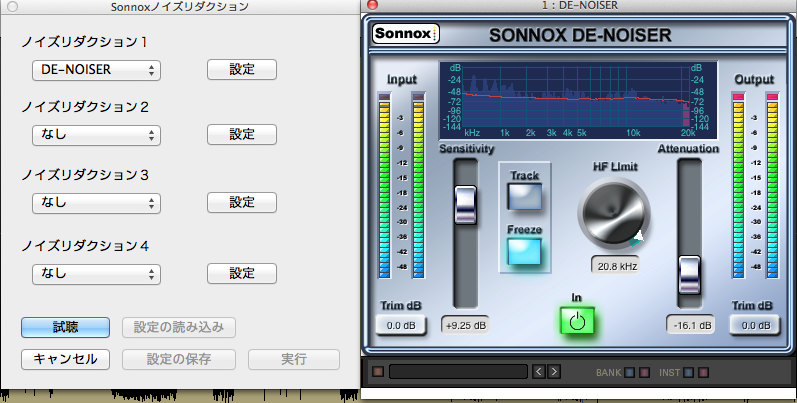Open the noise reduction 2 なし dropdown
The image size is (797, 403).
(97, 135)
